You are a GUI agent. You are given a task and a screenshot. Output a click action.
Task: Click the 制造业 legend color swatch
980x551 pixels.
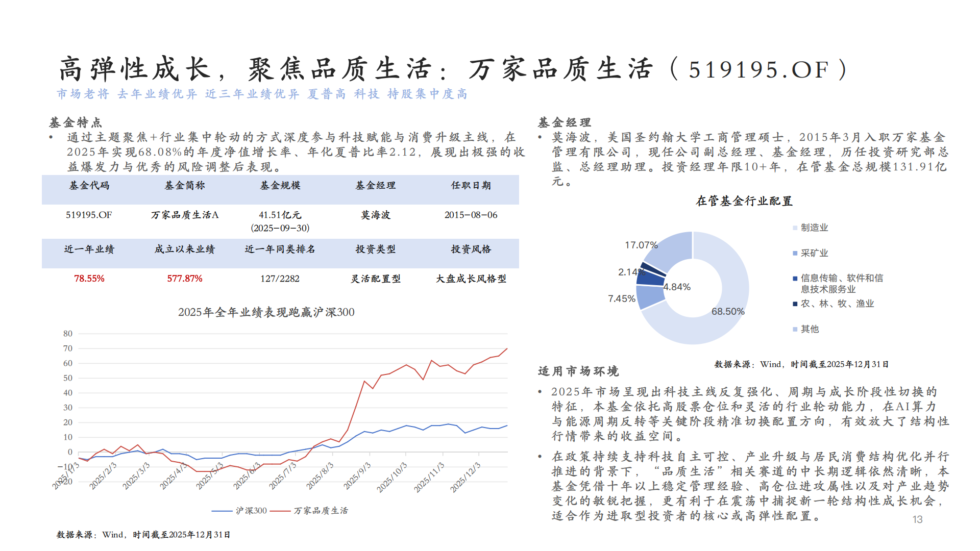[795, 228]
